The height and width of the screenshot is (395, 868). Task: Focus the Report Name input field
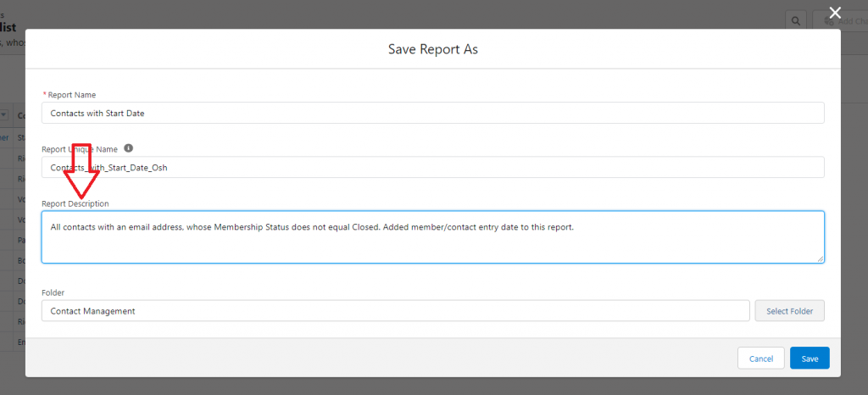(432, 113)
